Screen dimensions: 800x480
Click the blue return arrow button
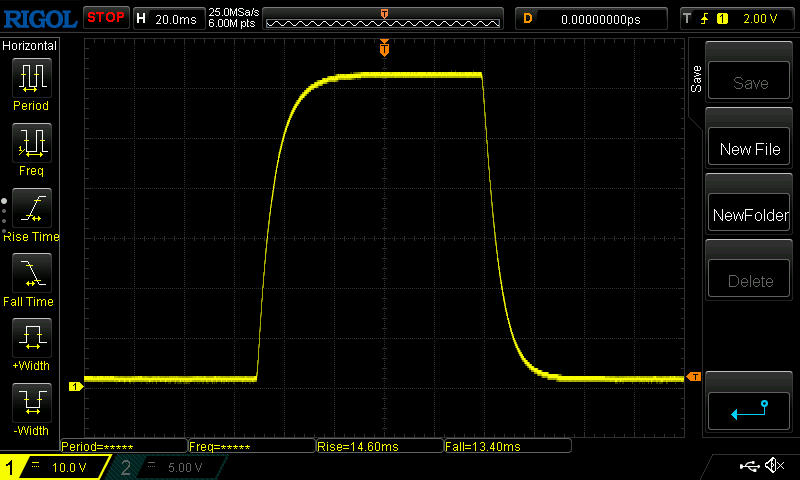[x=749, y=411]
